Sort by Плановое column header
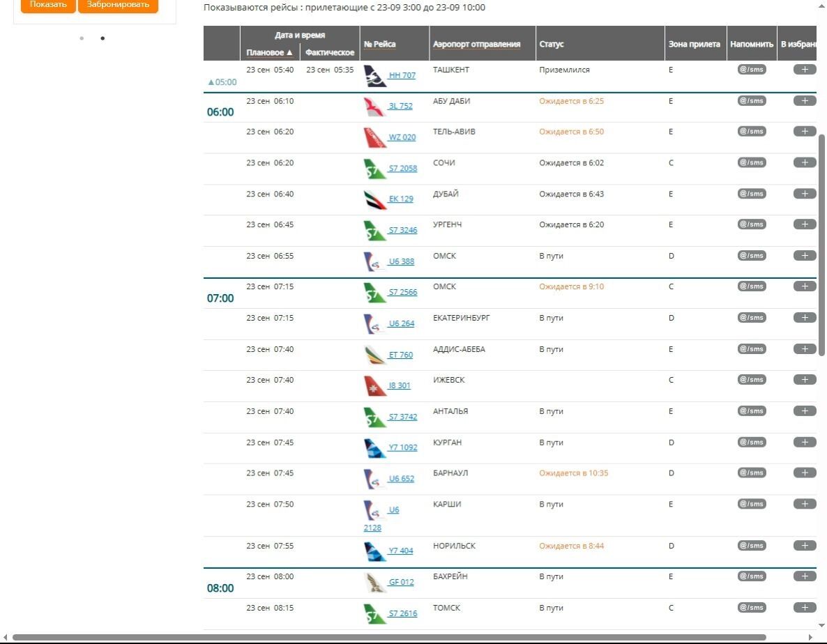The width and height of the screenshot is (827, 644). click(x=269, y=52)
